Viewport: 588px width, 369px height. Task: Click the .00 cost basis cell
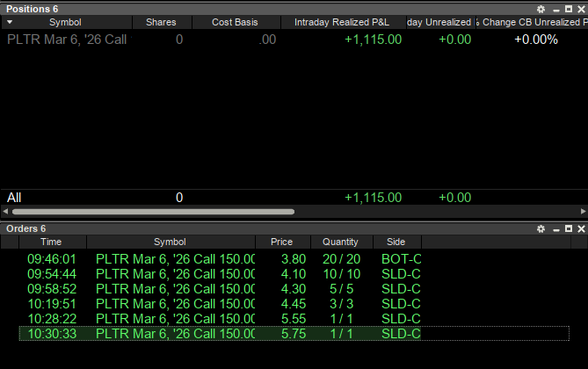[x=267, y=40]
